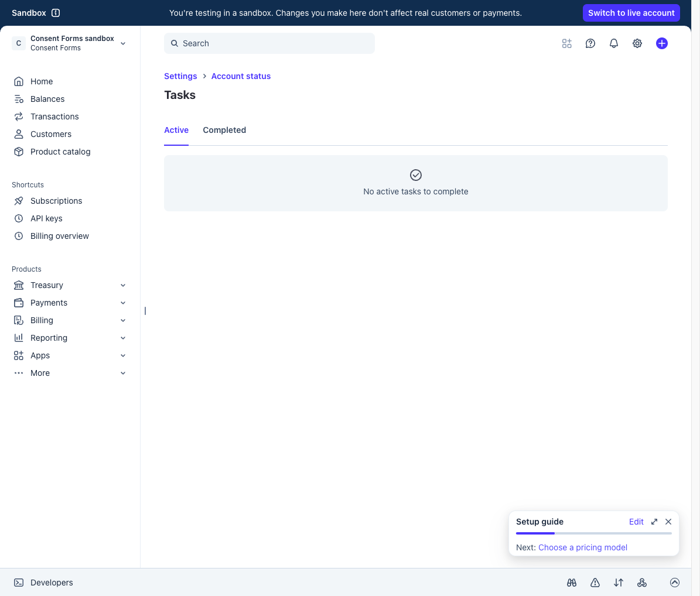The height and width of the screenshot is (596, 700).
Task: Open Developers panel
Action: click(52, 583)
